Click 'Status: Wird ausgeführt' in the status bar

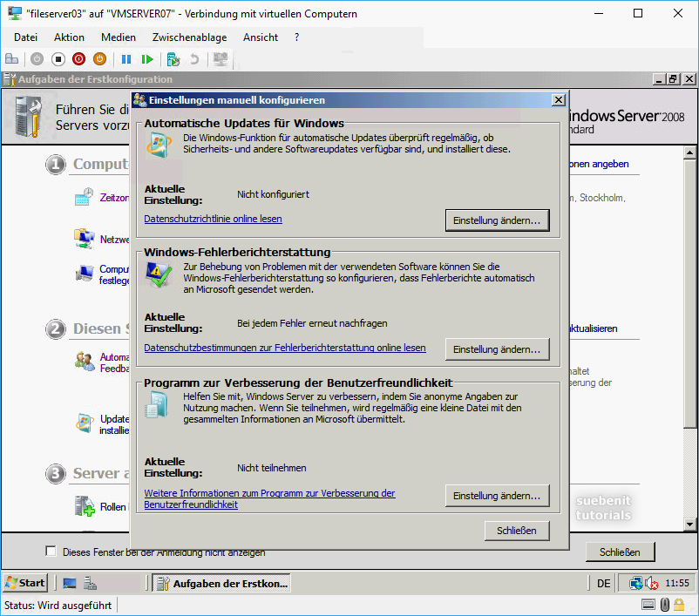[58, 606]
